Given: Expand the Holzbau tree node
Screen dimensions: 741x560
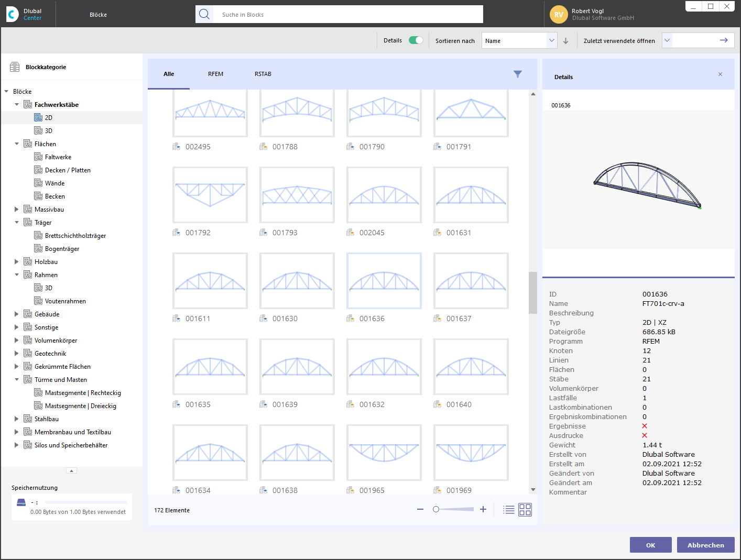Looking at the screenshot, I should pos(17,262).
